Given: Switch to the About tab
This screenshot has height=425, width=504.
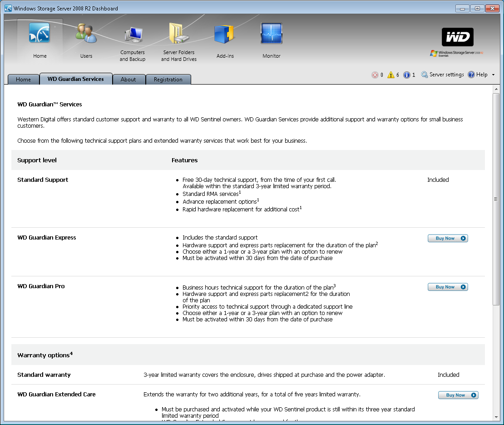Looking at the screenshot, I should 128,80.
